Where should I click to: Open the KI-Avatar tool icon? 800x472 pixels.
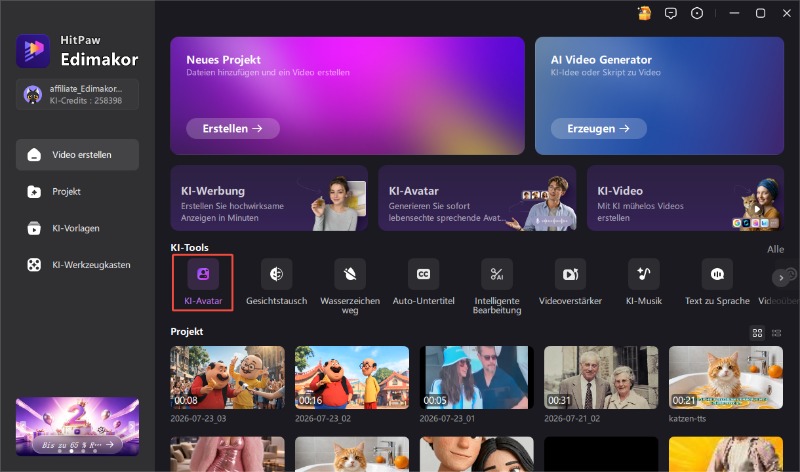coord(203,274)
